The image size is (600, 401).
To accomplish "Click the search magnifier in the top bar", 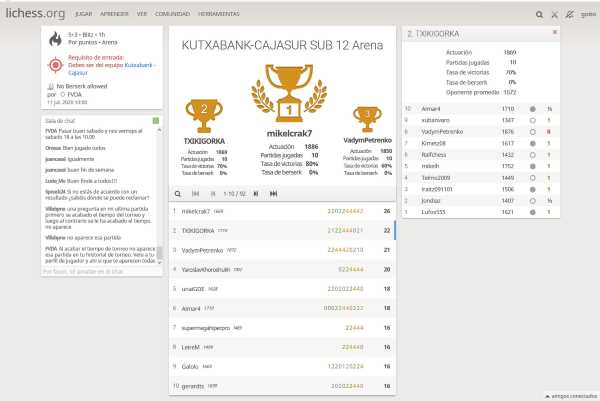I will pos(539,15).
